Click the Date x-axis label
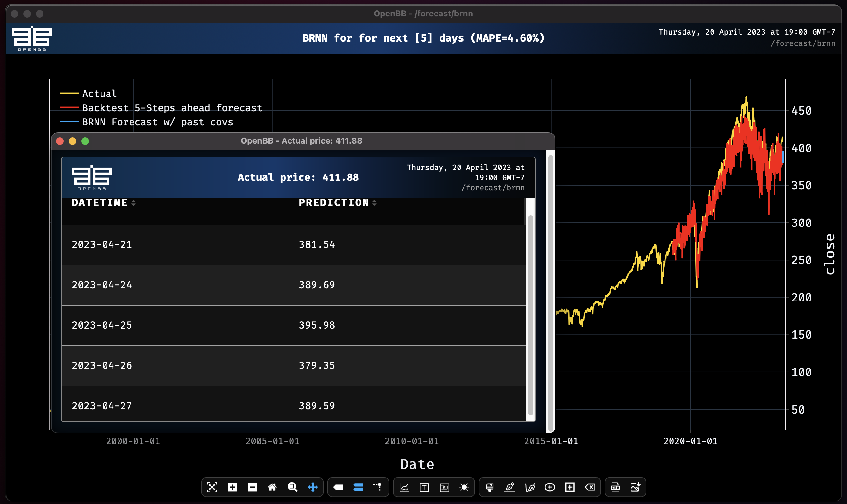The width and height of the screenshot is (847, 504). 417,464
